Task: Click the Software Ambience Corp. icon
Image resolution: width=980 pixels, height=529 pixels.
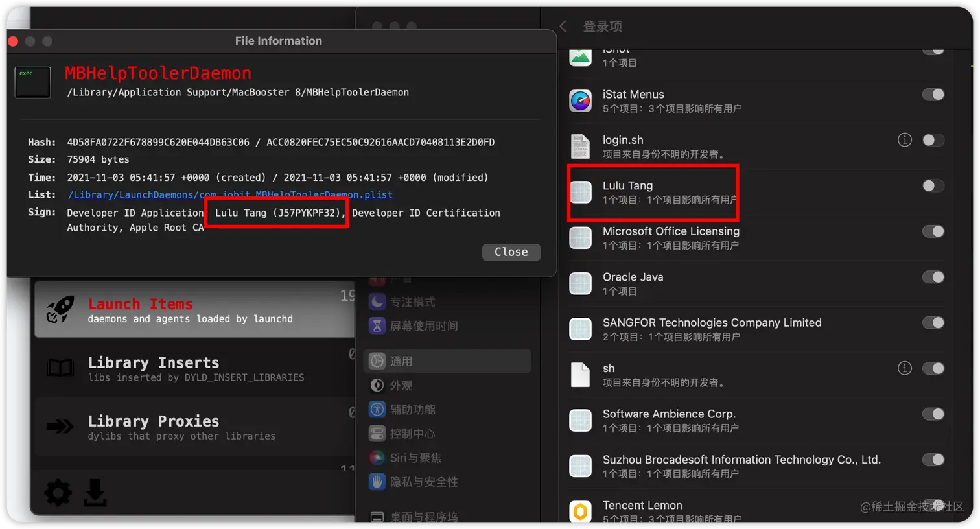Action: pyautogui.click(x=581, y=421)
